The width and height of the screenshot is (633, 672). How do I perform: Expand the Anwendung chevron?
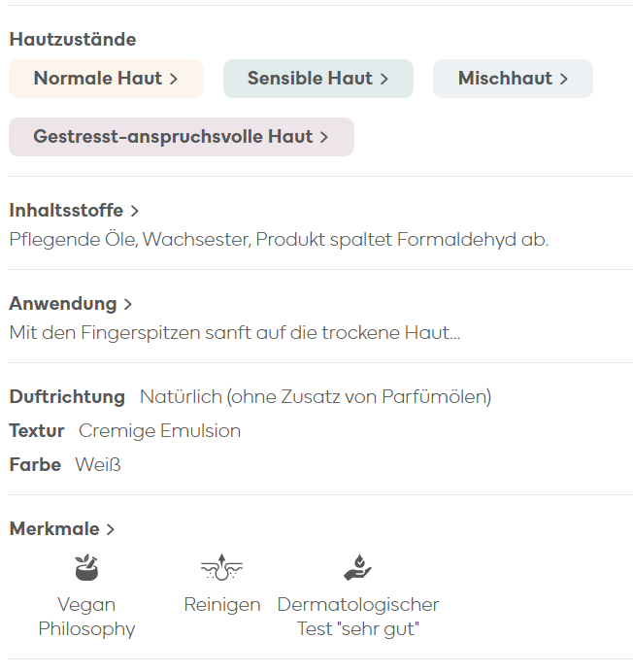point(128,304)
